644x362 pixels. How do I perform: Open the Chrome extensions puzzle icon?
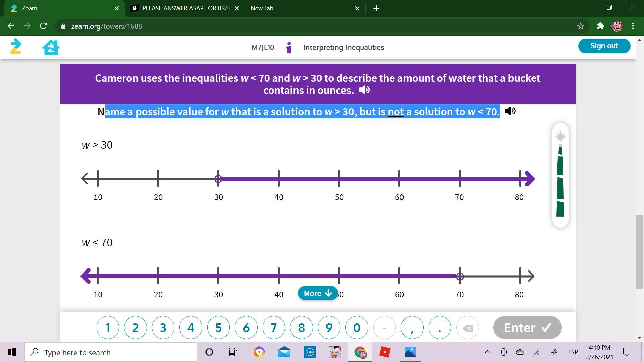tap(600, 26)
